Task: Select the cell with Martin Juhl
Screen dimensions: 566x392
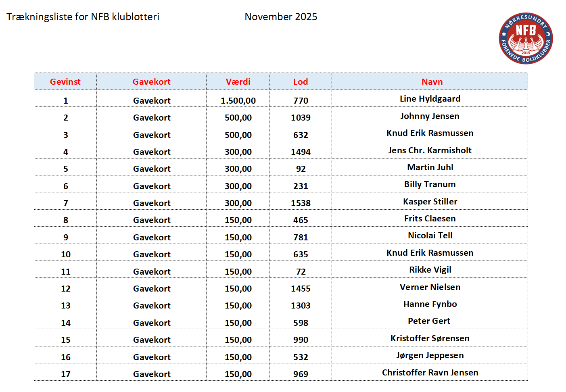Action: [430, 167]
